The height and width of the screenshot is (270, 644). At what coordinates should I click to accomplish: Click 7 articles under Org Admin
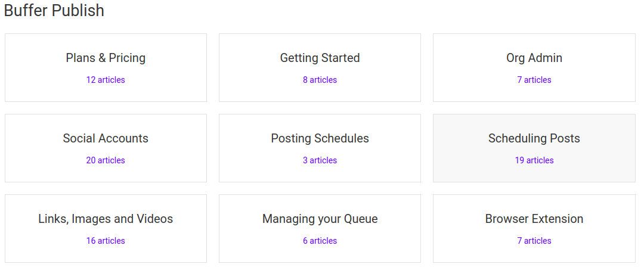pos(534,80)
